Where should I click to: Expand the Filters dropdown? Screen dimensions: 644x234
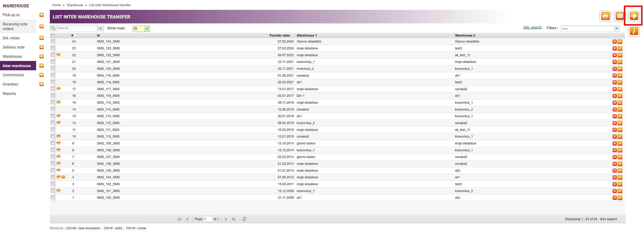point(617,28)
